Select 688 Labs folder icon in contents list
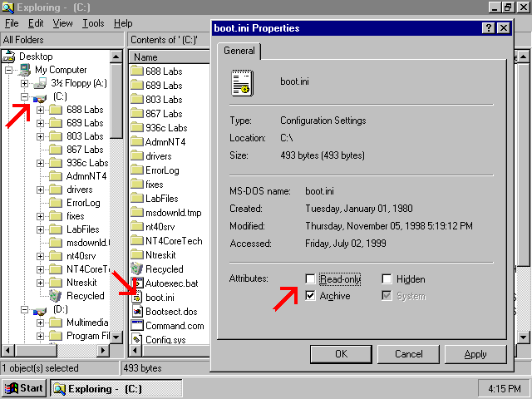Screen dimensions: 532x399 pyautogui.click(x=137, y=71)
